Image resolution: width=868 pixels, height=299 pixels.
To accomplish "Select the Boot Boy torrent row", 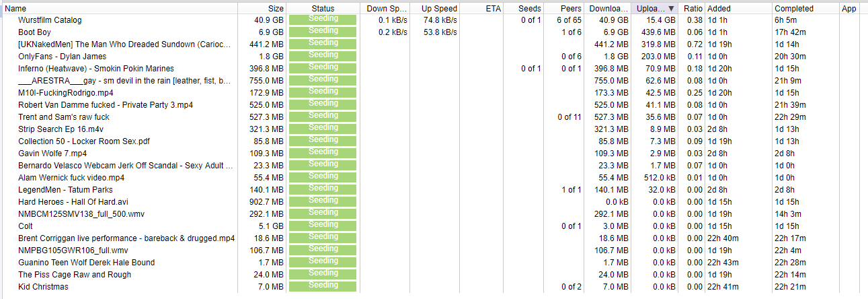I will [x=34, y=32].
